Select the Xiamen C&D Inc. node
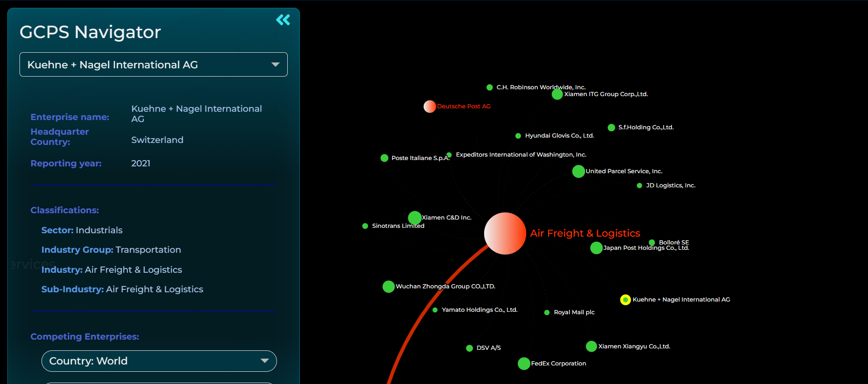Image resolution: width=868 pixels, height=384 pixels. tap(414, 218)
